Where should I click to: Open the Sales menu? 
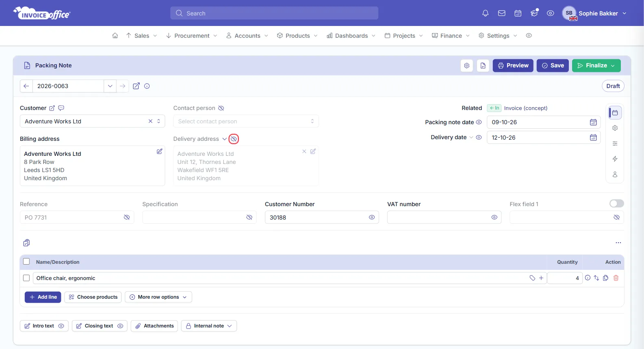(141, 36)
